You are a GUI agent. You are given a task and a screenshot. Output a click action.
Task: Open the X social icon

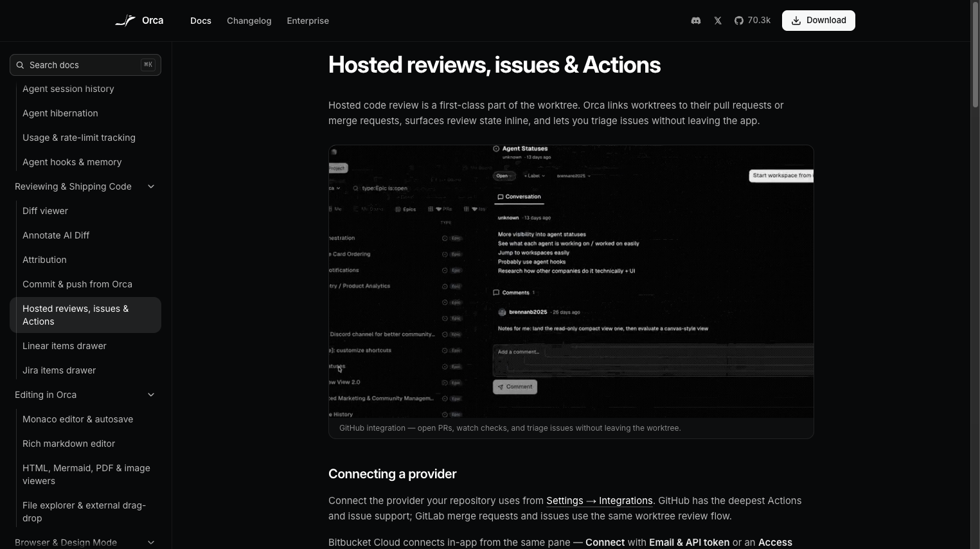718,21
